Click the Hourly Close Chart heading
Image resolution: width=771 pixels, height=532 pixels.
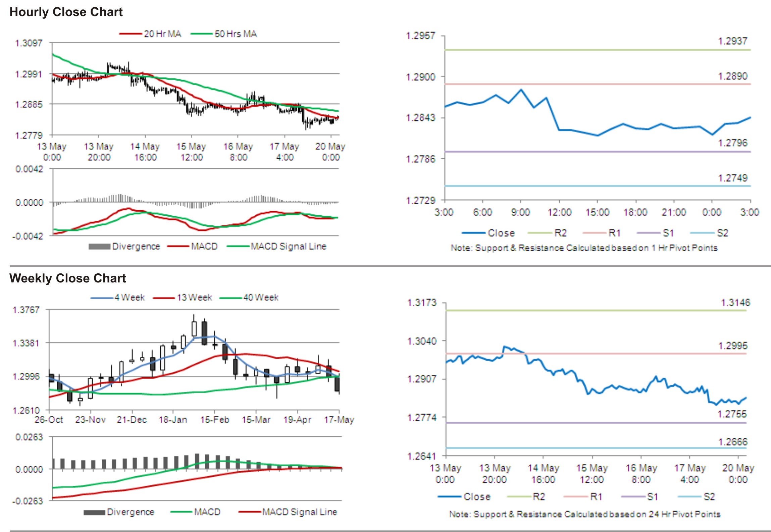[66, 12]
